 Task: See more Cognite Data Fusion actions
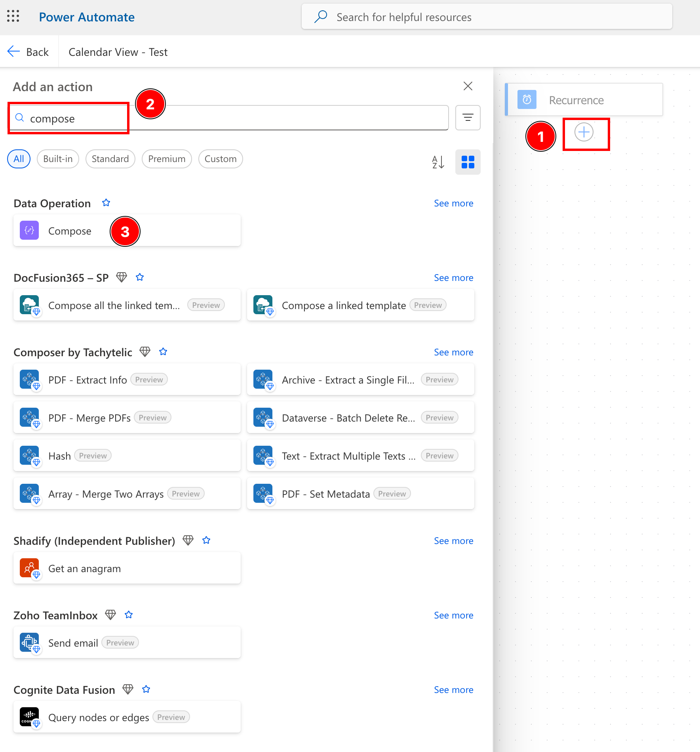[x=453, y=690]
